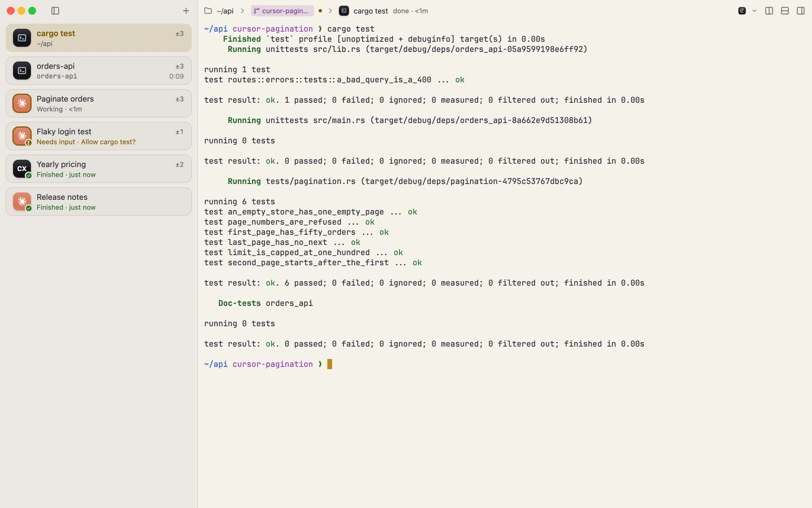This screenshot has height=508, width=812.
Task: Click the Release notes agent icon
Action: pos(22,202)
